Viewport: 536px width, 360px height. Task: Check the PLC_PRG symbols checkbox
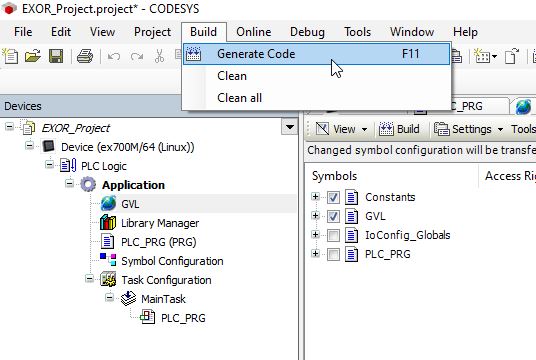tap(333, 254)
